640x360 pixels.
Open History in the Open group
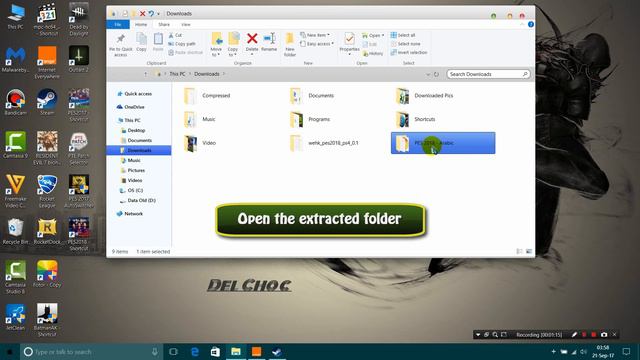tap(373, 53)
